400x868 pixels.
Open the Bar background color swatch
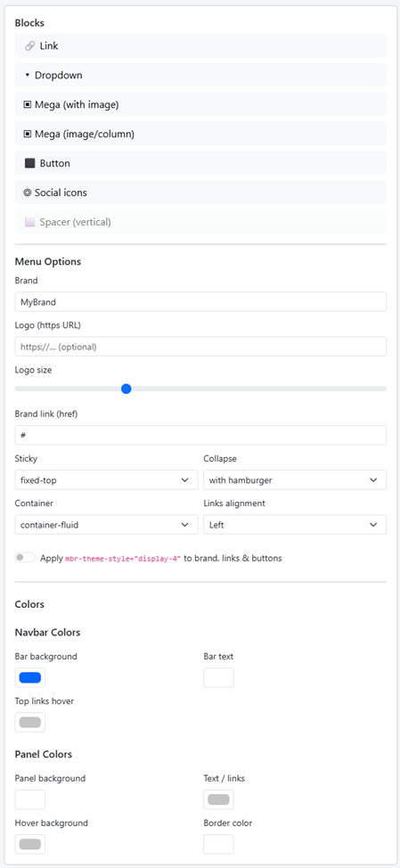pos(30,677)
